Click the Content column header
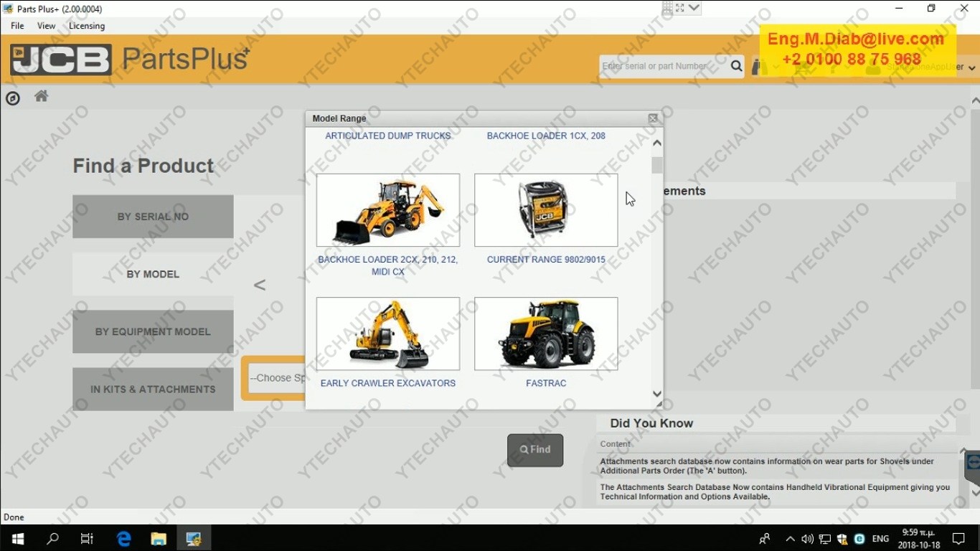The image size is (980, 551). pos(616,444)
